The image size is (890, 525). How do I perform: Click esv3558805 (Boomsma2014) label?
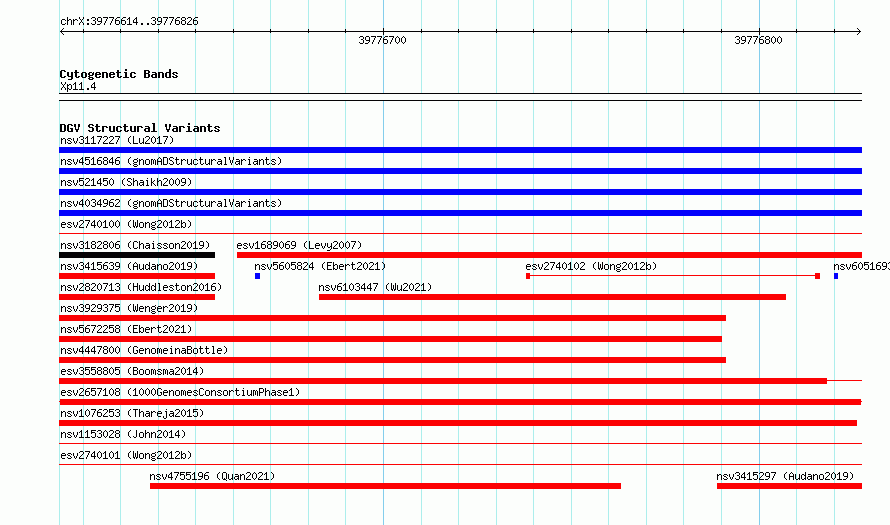coord(132,371)
